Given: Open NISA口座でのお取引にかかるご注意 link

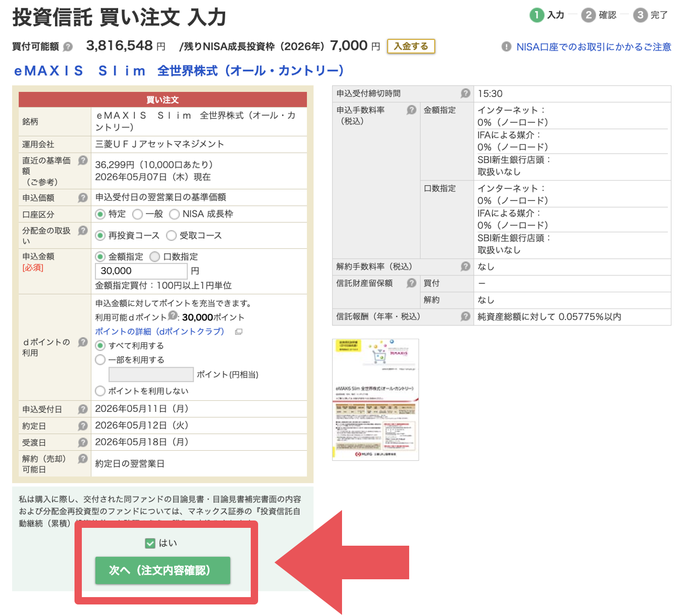Looking at the screenshot, I should pos(594,47).
